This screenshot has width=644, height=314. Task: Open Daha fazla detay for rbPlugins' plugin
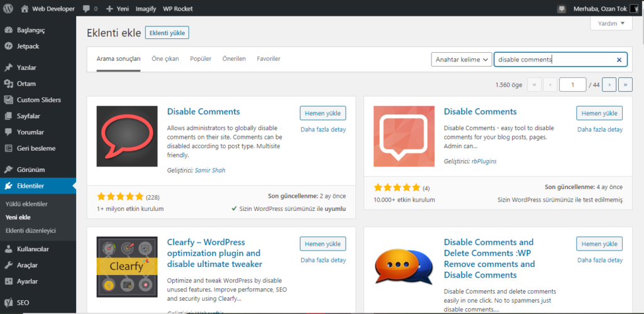tap(600, 129)
